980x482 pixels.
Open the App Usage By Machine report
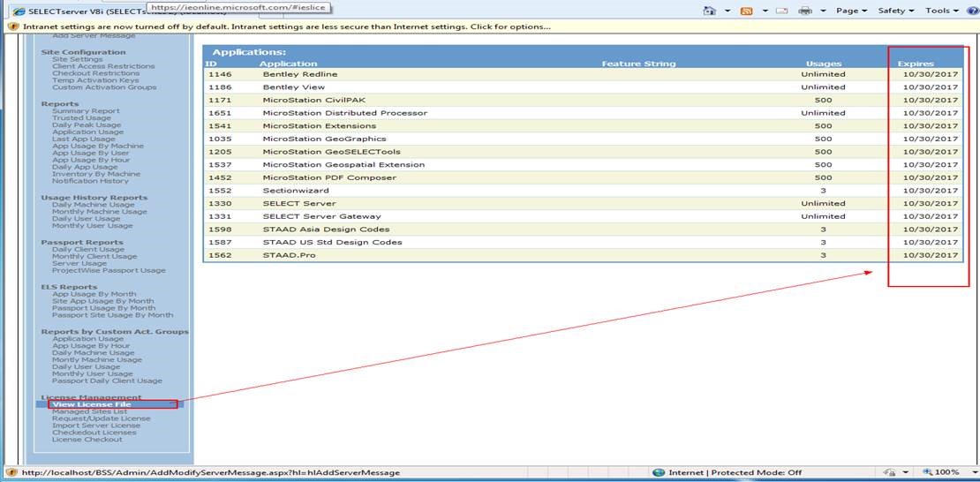pyautogui.click(x=98, y=146)
